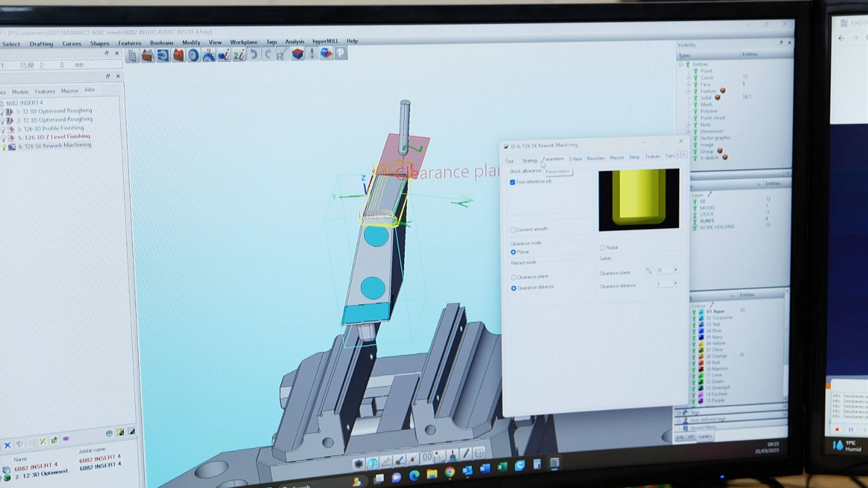Click the red-blue 3D stock box icon
Viewport: 868px width, 488px height.
[297, 54]
